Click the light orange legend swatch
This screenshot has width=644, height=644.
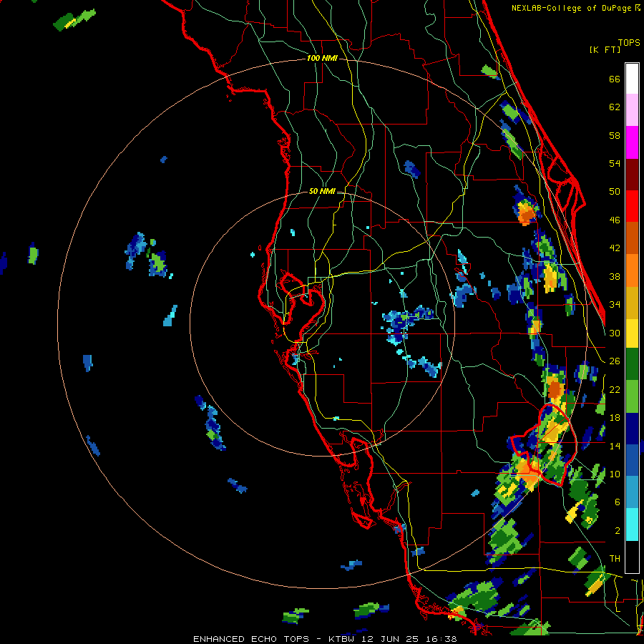632,270
